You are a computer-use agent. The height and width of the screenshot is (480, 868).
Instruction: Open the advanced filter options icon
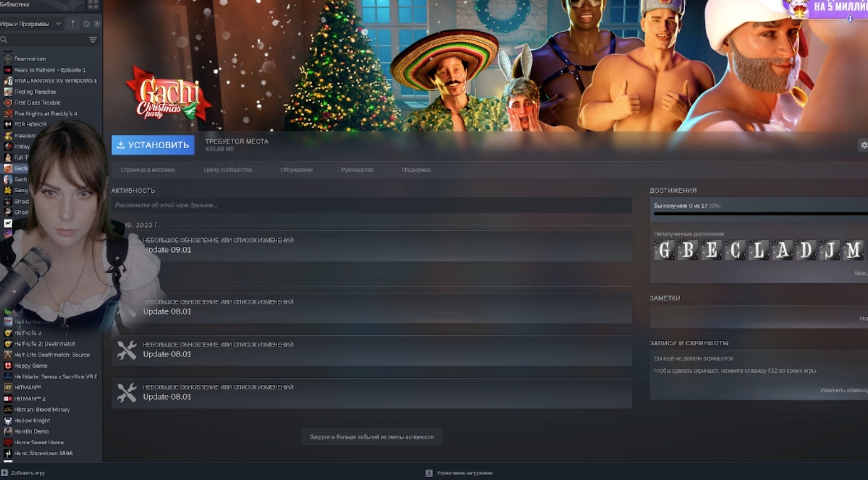(93, 40)
